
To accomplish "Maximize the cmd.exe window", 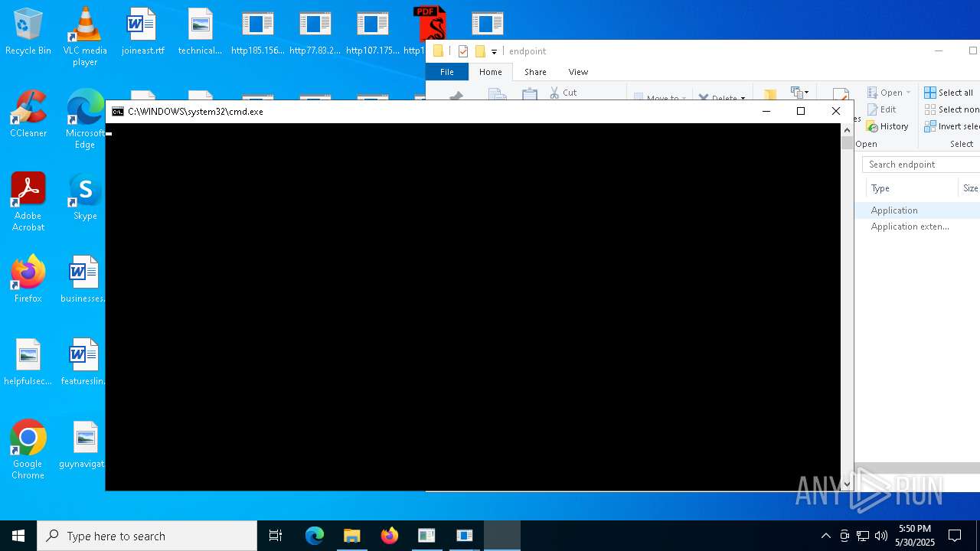I will pyautogui.click(x=801, y=112).
